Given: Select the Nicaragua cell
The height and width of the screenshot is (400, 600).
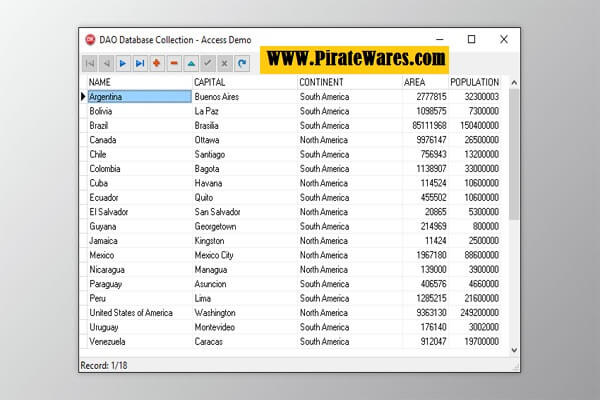Looking at the screenshot, I should click(140, 270).
